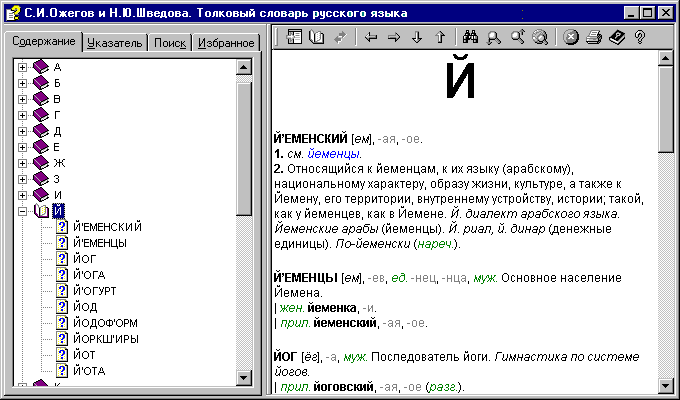Screen dimensions: 680x400
Task: Expand the Ж letter section
Action: pyautogui.click(x=23, y=163)
